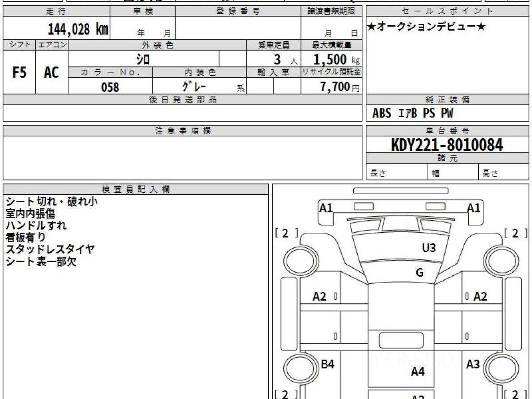This screenshot has height=399, width=532.
Task: Click the G mark on the diagram
Action: 419,272
